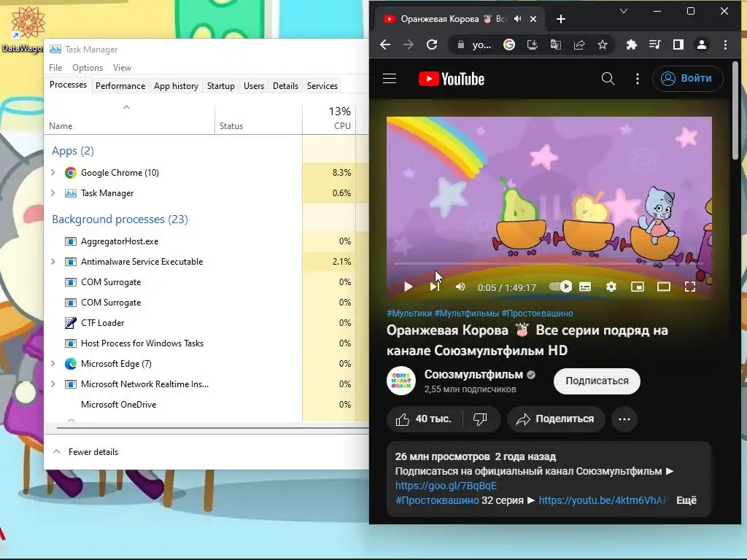Screen dimensions: 747x560
Task: Click the DataWagon desktop shortcut
Action: click(x=24, y=29)
